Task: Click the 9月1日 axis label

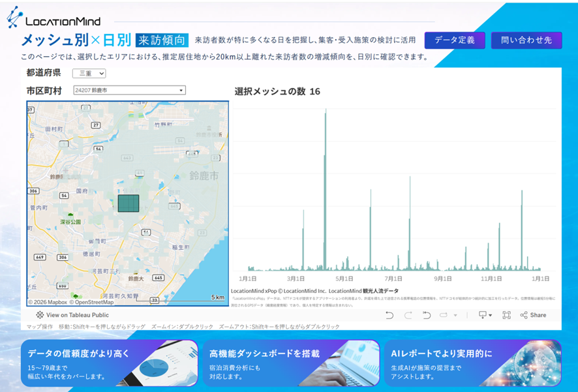Action: click(x=442, y=279)
